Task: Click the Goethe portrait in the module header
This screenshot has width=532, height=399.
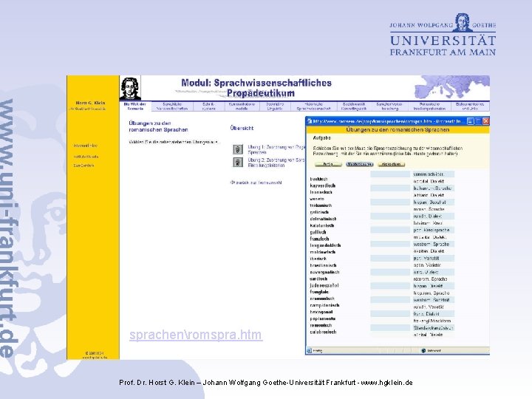Action: (x=130, y=88)
